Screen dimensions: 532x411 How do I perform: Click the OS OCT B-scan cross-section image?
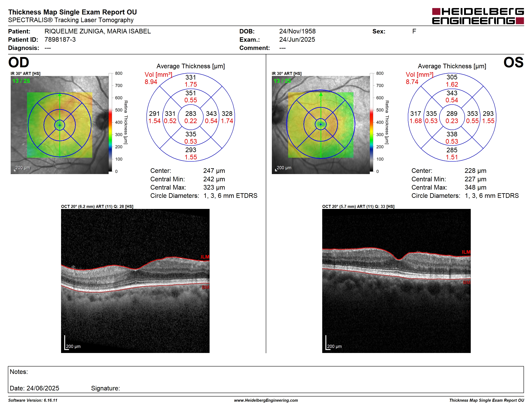(396, 281)
